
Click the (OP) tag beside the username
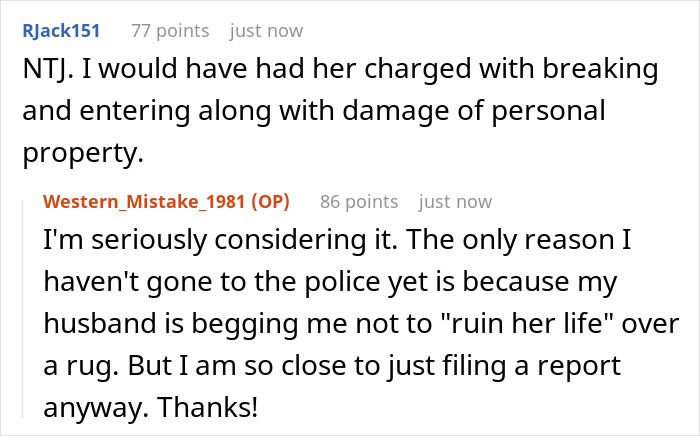click(x=267, y=201)
